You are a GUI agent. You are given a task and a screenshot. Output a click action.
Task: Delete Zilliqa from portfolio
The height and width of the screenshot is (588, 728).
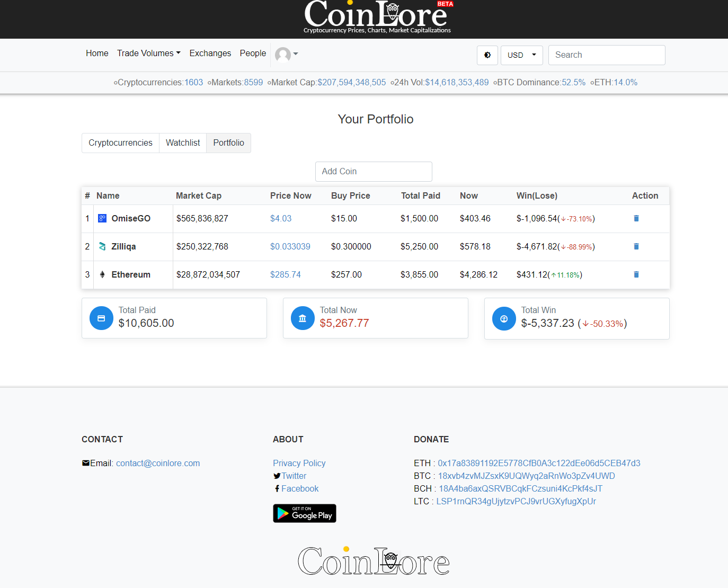tap(636, 246)
